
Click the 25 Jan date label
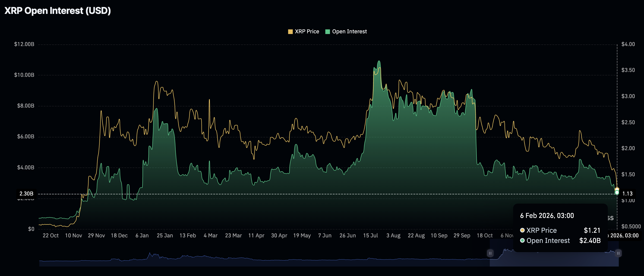[x=164, y=236]
